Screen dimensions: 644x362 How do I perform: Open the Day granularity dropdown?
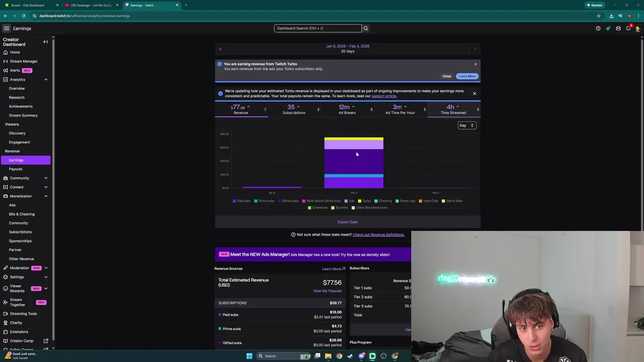click(466, 125)
